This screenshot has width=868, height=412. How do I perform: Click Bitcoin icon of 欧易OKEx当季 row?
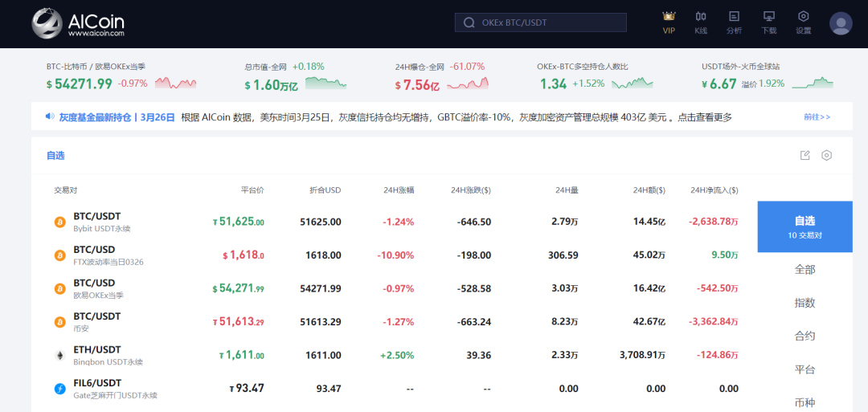pos(59,288)
